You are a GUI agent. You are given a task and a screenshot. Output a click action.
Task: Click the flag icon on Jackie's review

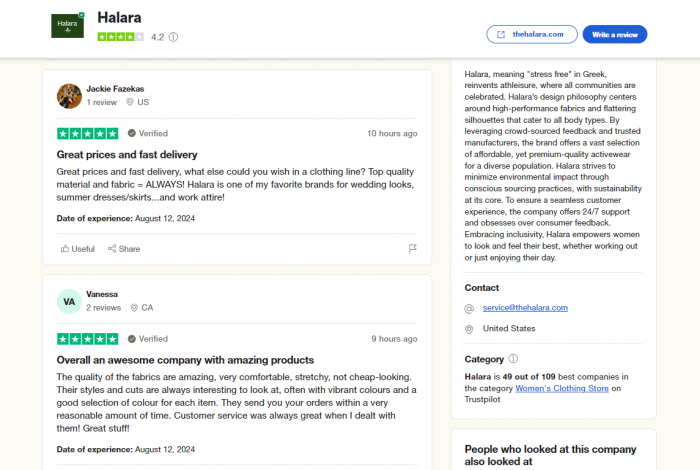click(x=412, y=249)
